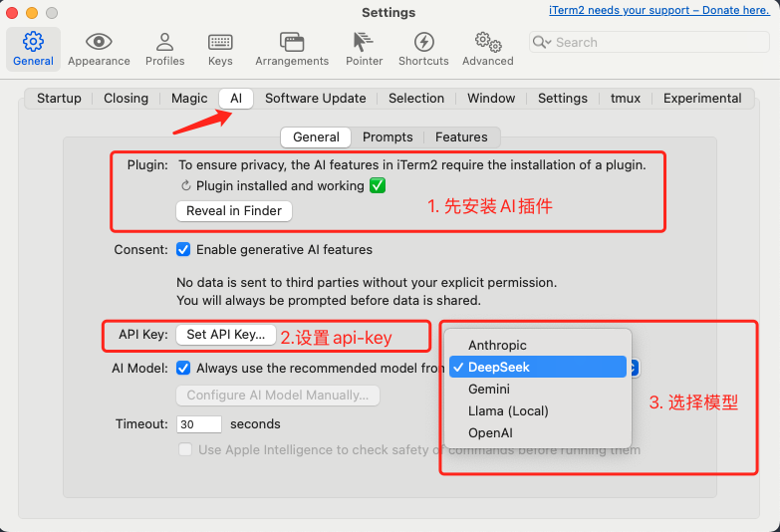Switch to the Startup tab

(59, 98)
